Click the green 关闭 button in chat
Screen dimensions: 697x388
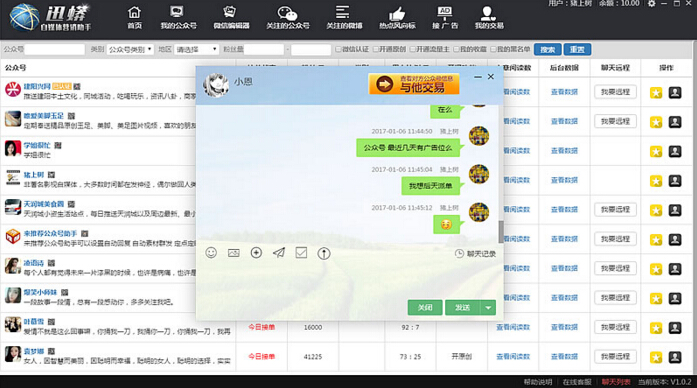425,308
